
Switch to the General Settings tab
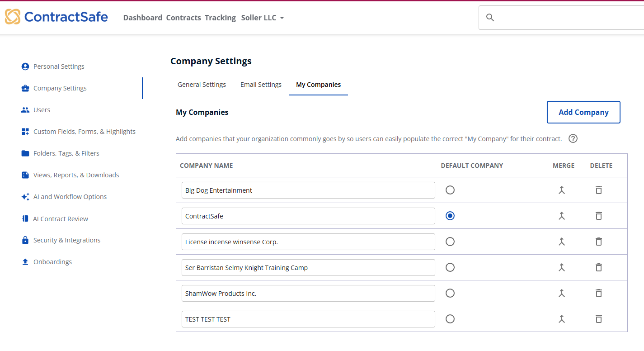[202, 85]
